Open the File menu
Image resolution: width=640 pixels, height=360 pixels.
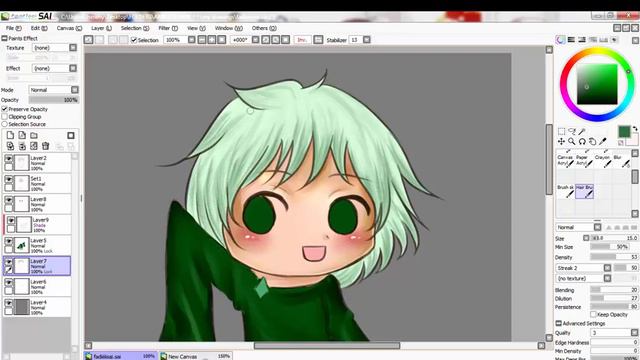pos(13,28)
